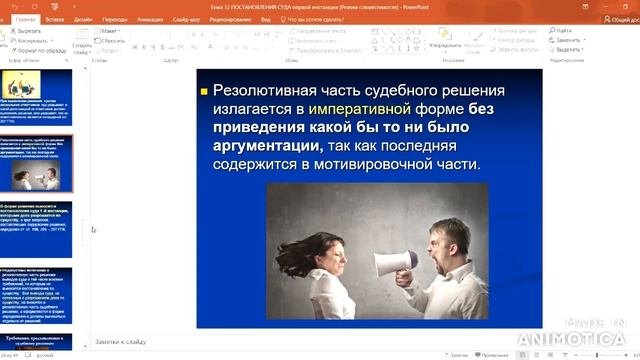Open the Переходы ribbon tab
Viewport: 640px width, 360px height.
(115, 19)
